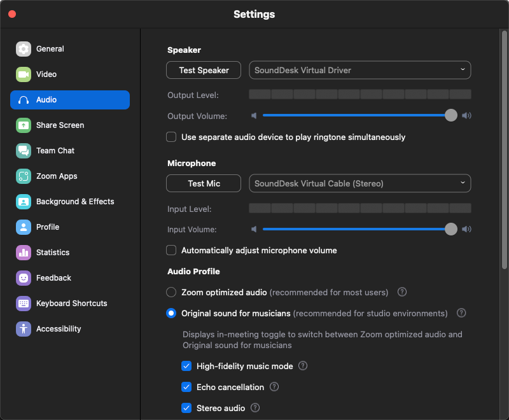Click the Statistics bar chart icon
The height and width of the screenshot is (420, 509).
pyautogui.click(x=24, y=253)
